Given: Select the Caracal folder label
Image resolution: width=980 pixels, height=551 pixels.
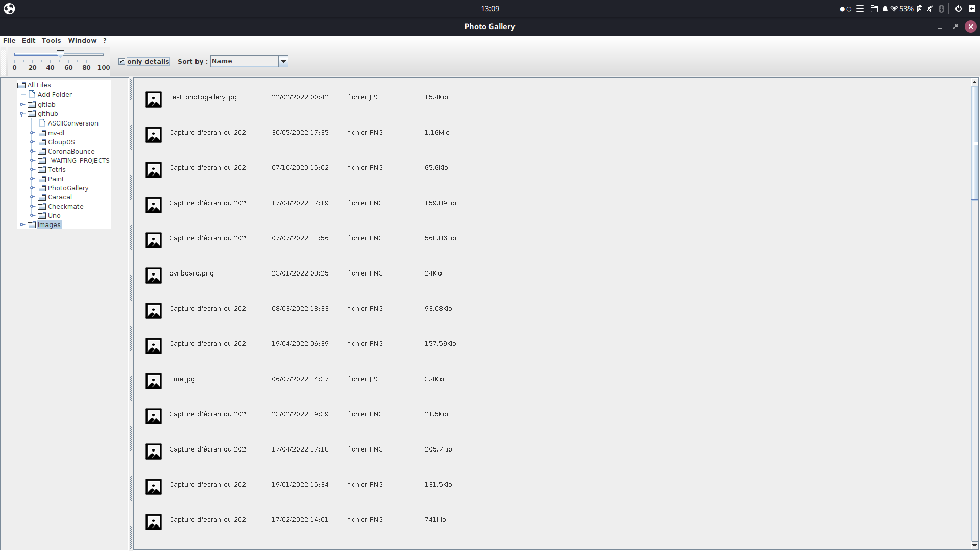Looking at the screenshot, I should click(x=60, y=197).
